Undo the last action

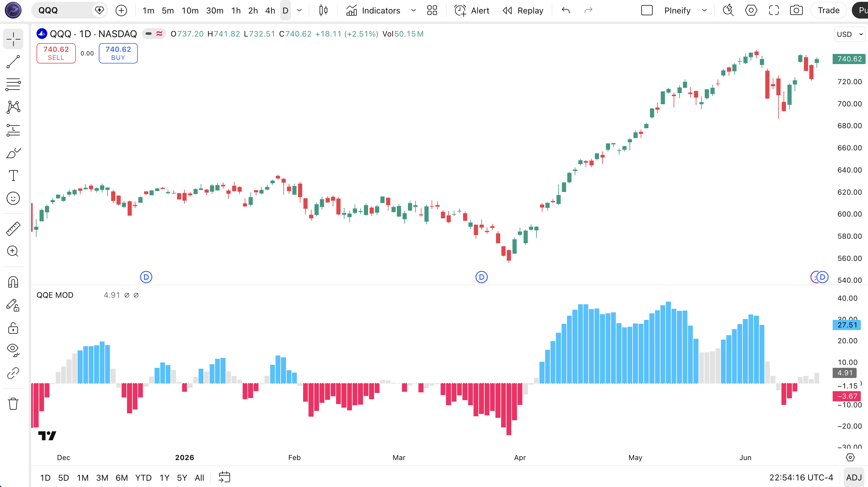tap(566, 10)
